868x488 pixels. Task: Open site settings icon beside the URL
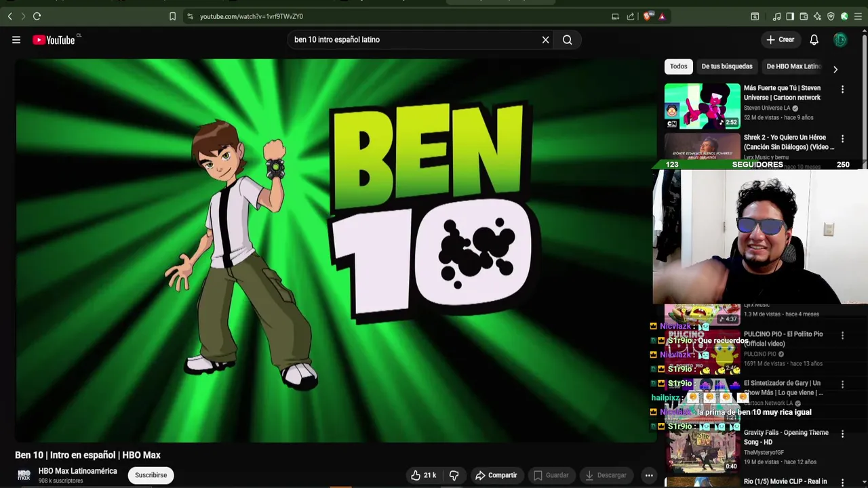(190, 16)
